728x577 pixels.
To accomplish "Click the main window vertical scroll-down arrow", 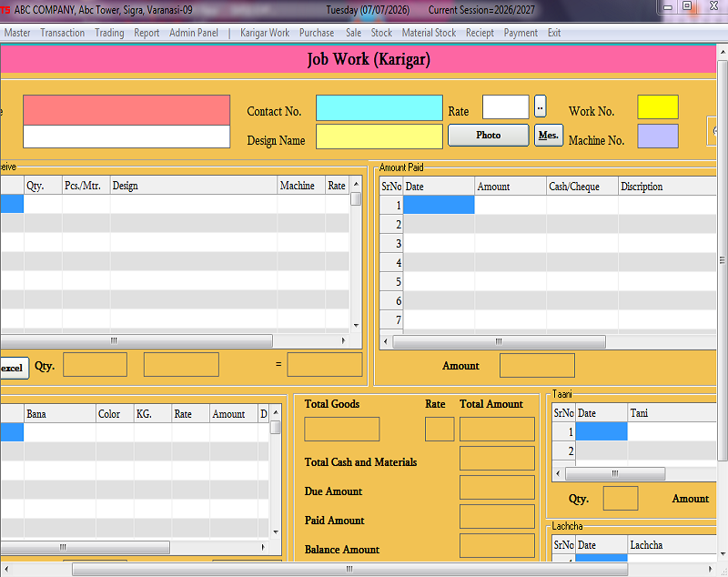I will (723, 553).
